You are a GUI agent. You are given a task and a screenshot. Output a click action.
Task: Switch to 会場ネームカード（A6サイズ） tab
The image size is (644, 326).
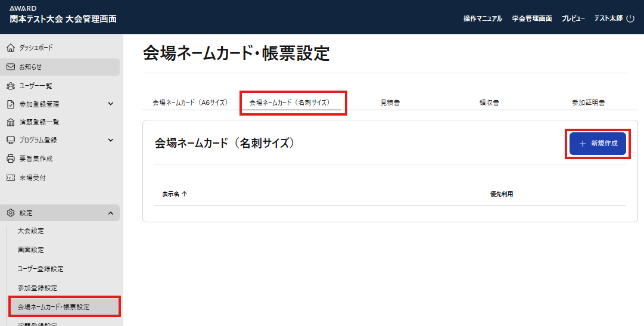[x=190, y=103]
